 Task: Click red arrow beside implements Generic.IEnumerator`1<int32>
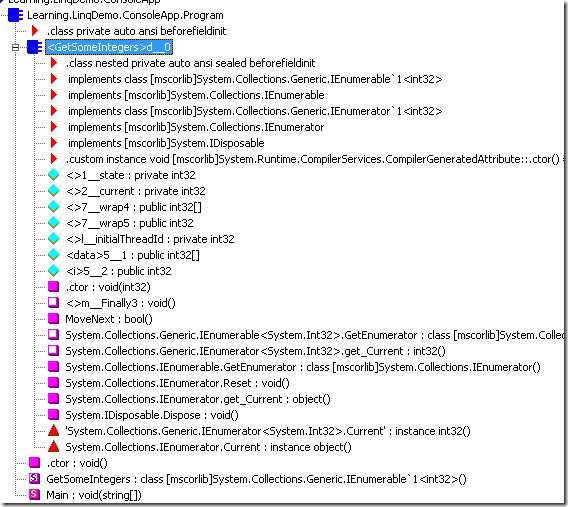point(54,111)
